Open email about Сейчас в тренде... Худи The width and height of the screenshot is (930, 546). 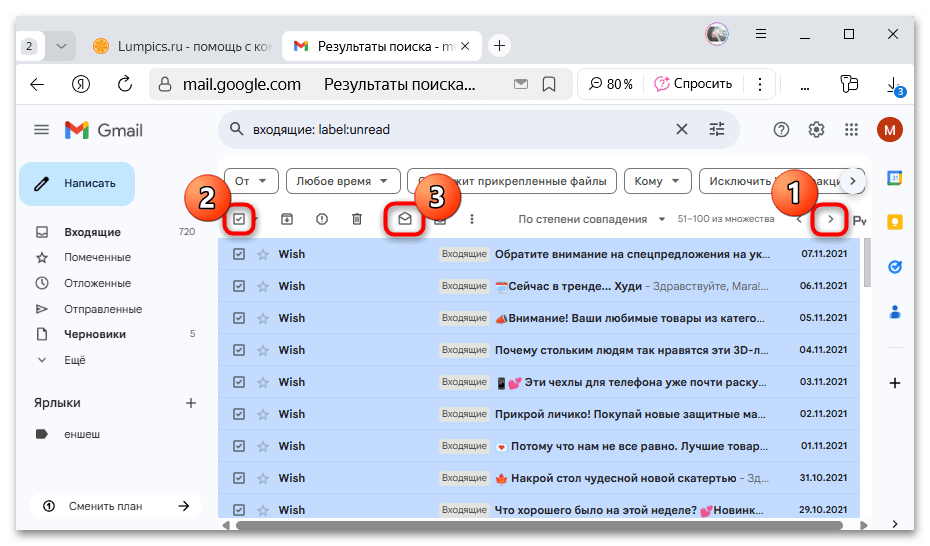point(539,286)
